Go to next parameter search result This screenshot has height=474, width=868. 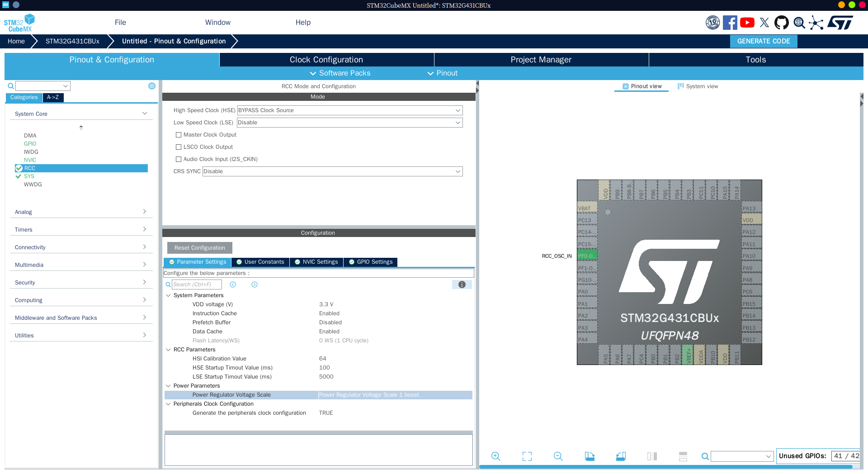point(255,284)
